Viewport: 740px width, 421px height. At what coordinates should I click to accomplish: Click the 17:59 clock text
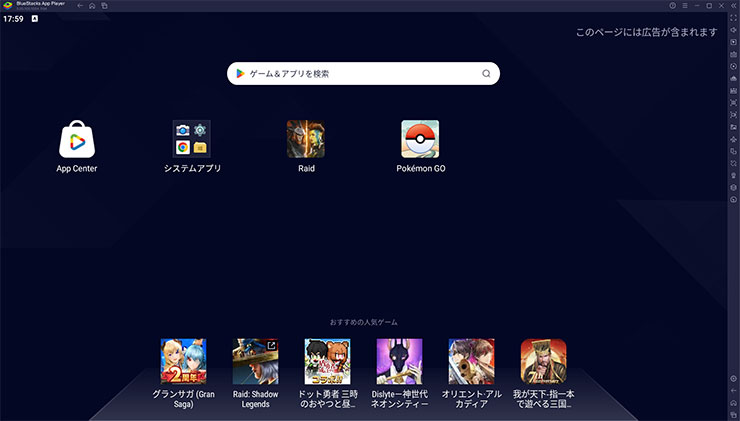click(13, 19)
